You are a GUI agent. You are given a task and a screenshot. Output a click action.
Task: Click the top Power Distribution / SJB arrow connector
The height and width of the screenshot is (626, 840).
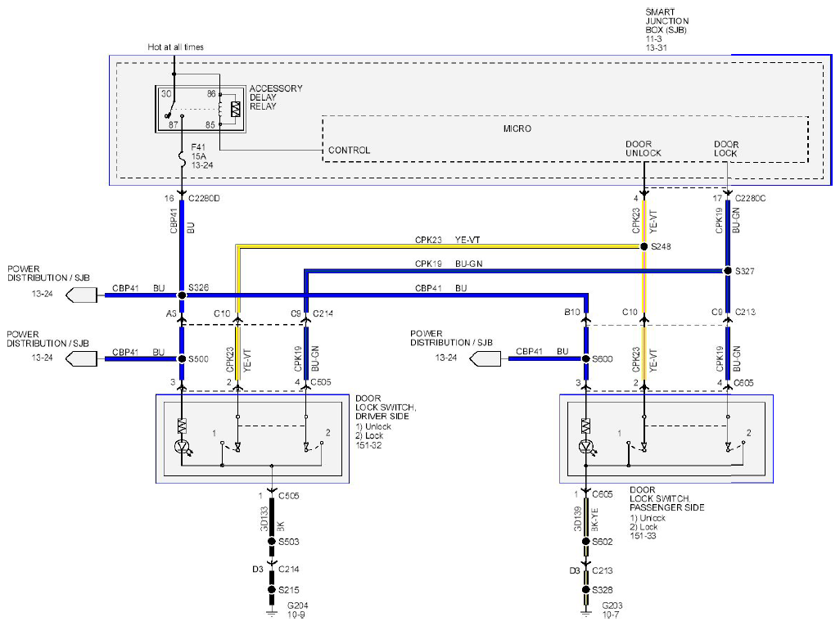pos(81,295)
